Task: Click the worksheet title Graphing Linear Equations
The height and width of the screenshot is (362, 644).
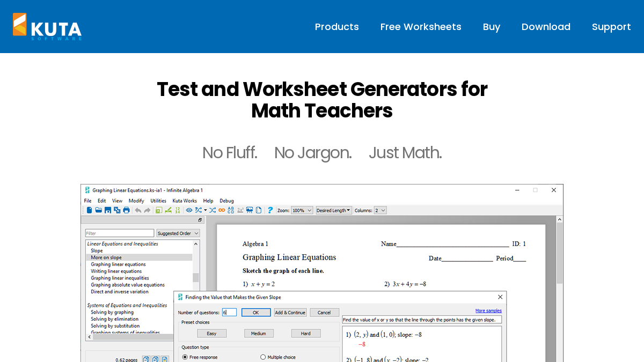Action: 289,257
